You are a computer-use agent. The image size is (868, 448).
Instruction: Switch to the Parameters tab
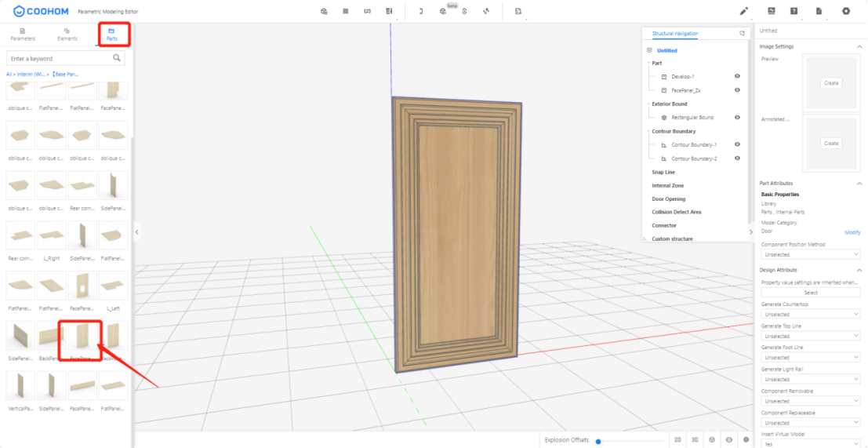(x=23, y=35)
